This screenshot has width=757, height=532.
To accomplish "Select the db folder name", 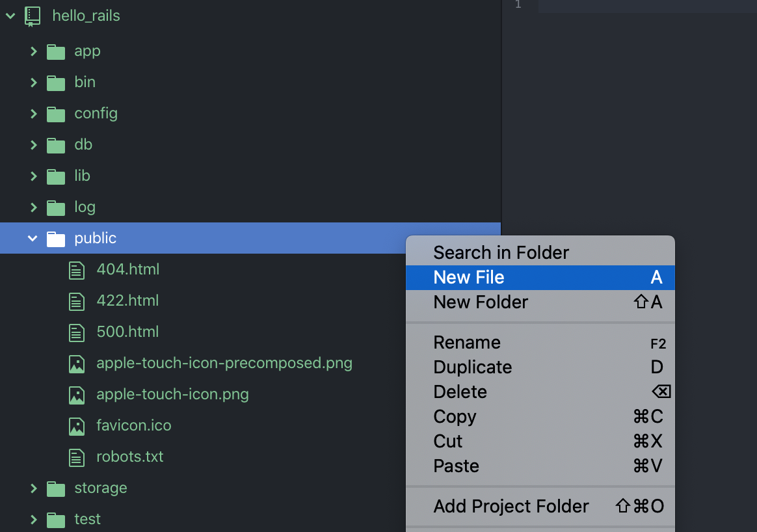I will [83, 144].
